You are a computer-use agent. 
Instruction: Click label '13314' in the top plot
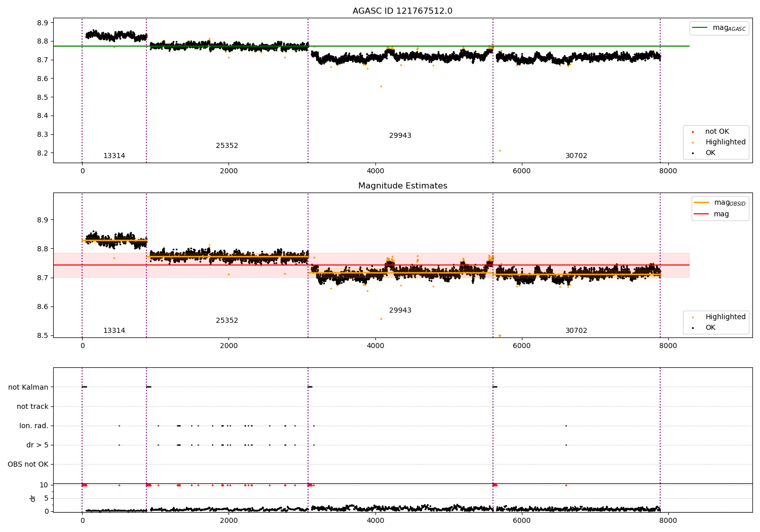pos(114,156)
